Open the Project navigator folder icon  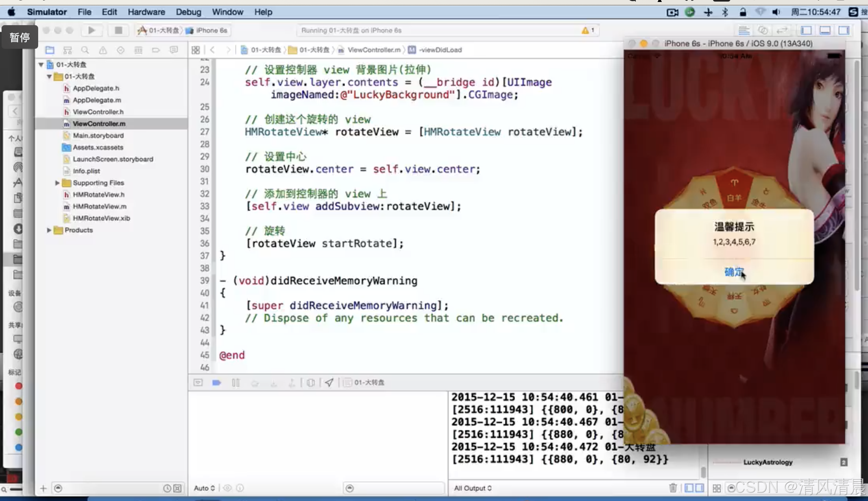tap(50, 50)
